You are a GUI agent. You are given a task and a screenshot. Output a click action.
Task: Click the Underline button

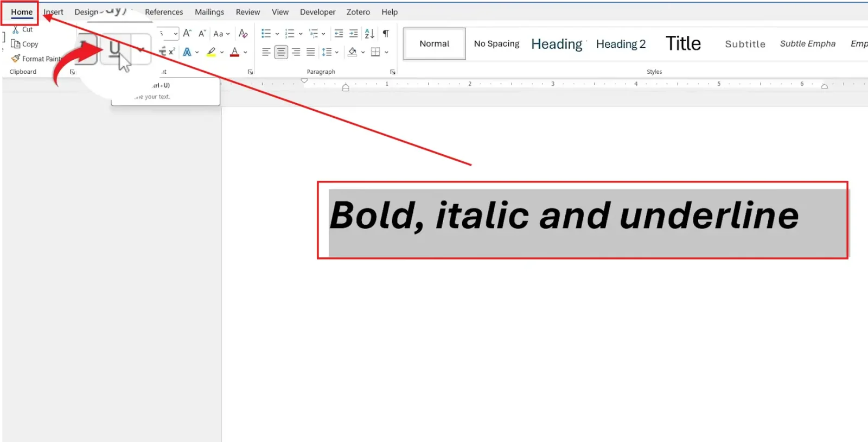pos(114,49)
